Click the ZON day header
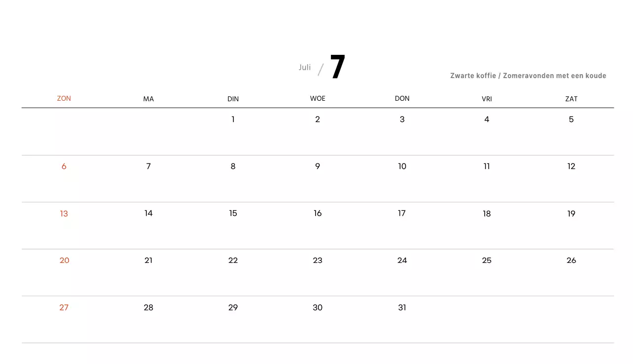Image resolution: width=633 pixels, height=364 pixels. pos(64,99)
